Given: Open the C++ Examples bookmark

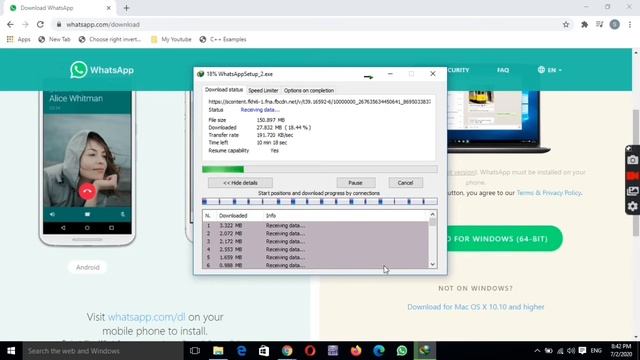Looking at the screenshot, I should click(223, 39).
